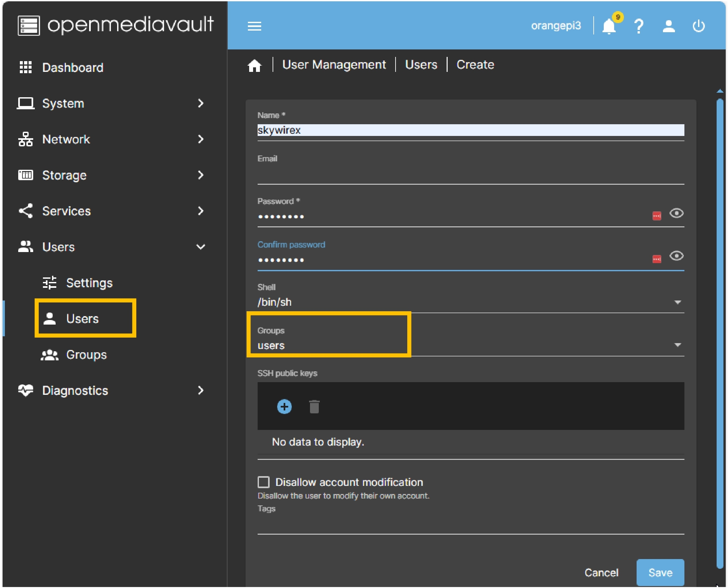This screenshot has width=728, height=588.
Task: Click the Save button
Action: (x=660, y=572)
